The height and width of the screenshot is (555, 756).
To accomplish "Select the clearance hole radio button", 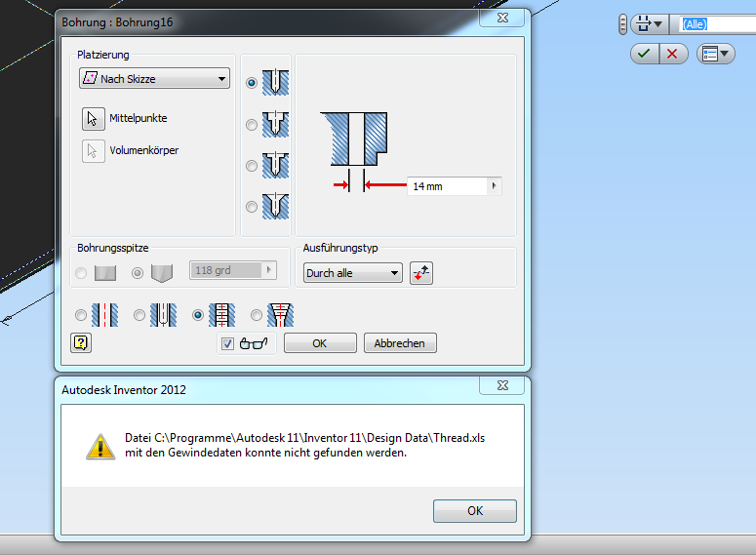I will 139,315.
